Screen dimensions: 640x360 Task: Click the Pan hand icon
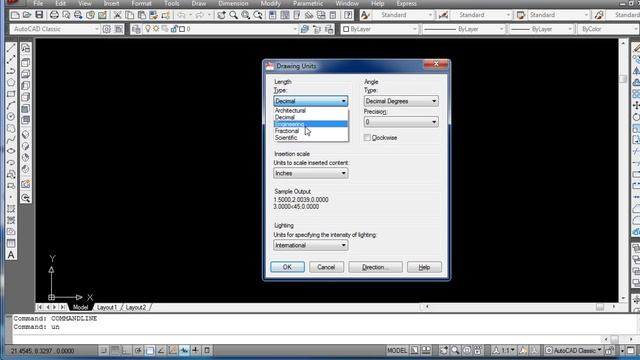(x=221, y=16)
